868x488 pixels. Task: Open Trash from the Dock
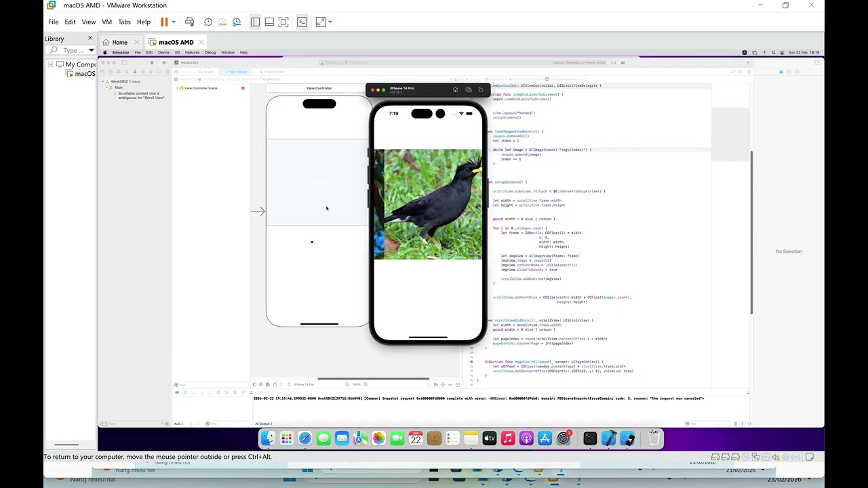[654, 439]
